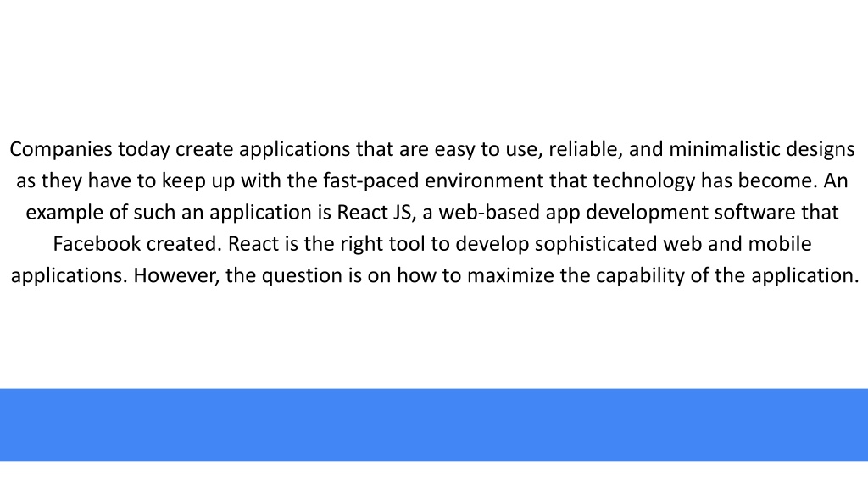Click the blue banner bar below the text

434,424
